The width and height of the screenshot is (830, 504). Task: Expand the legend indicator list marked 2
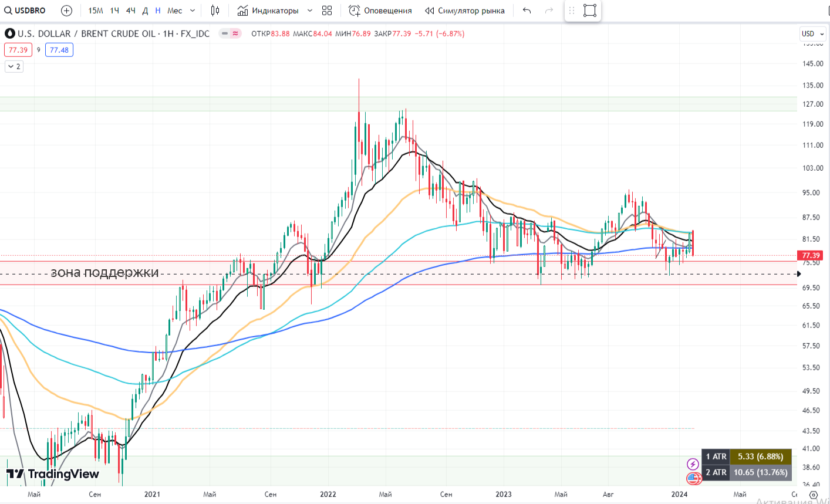click(14, 66)
